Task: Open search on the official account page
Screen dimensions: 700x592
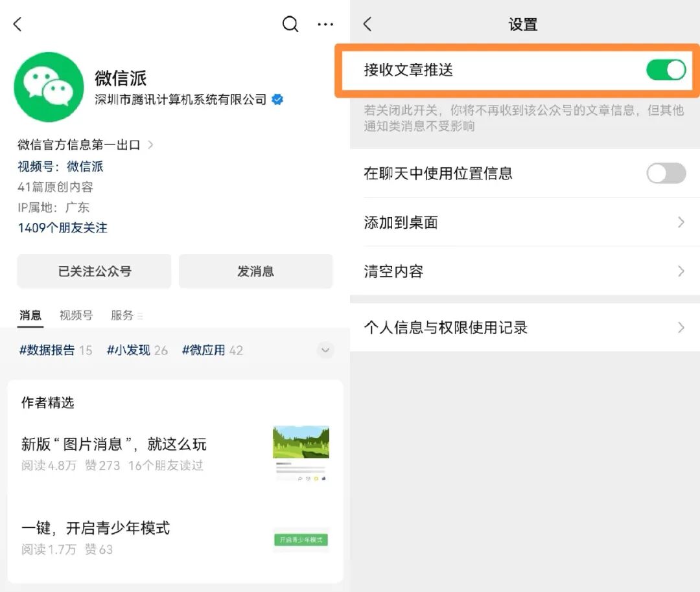Action: click(x=290, y=24)
